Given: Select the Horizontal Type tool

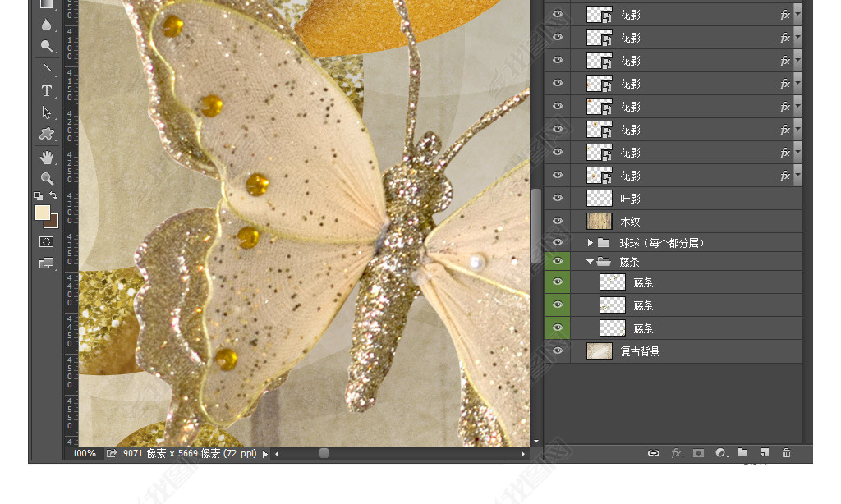Looking at the screenshot, I should 47,91.
